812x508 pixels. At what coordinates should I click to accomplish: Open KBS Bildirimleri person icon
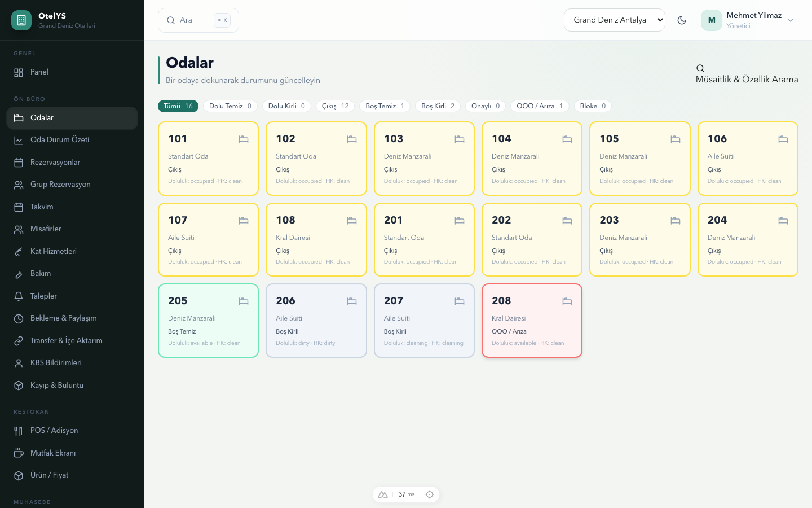[19, 363]
